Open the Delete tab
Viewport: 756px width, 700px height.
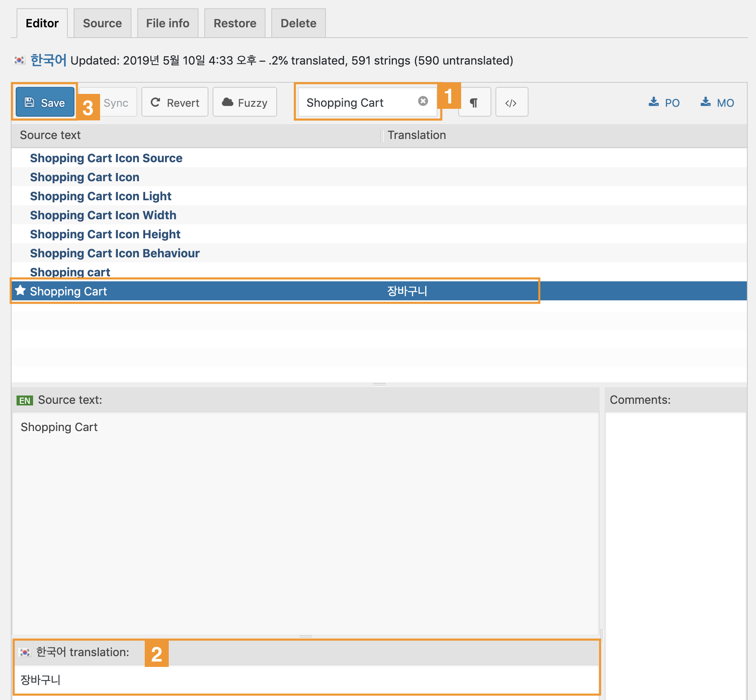coord(298,23)
